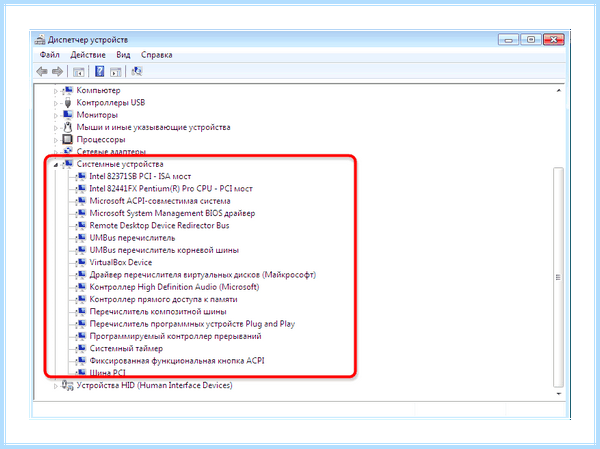Minimize the Диспетчер устройств window
600x449 pixels.
pyautogui.click(x=508, y=39)
